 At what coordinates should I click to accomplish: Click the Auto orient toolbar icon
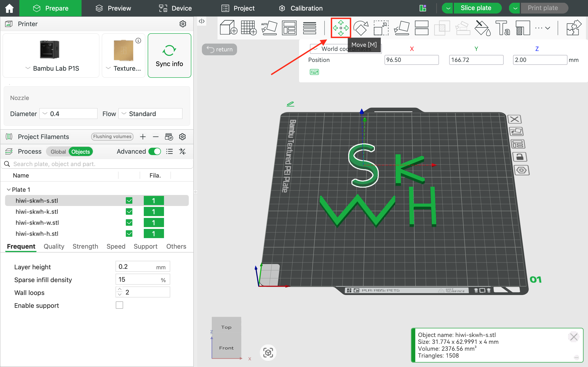click(269, 28)
